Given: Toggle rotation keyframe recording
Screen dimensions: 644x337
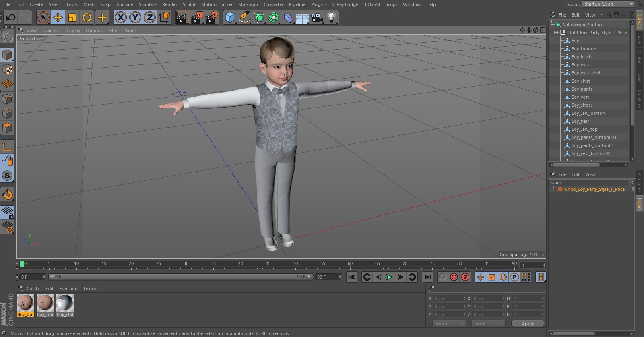Looking at the screenshot, I should [503, 277].
